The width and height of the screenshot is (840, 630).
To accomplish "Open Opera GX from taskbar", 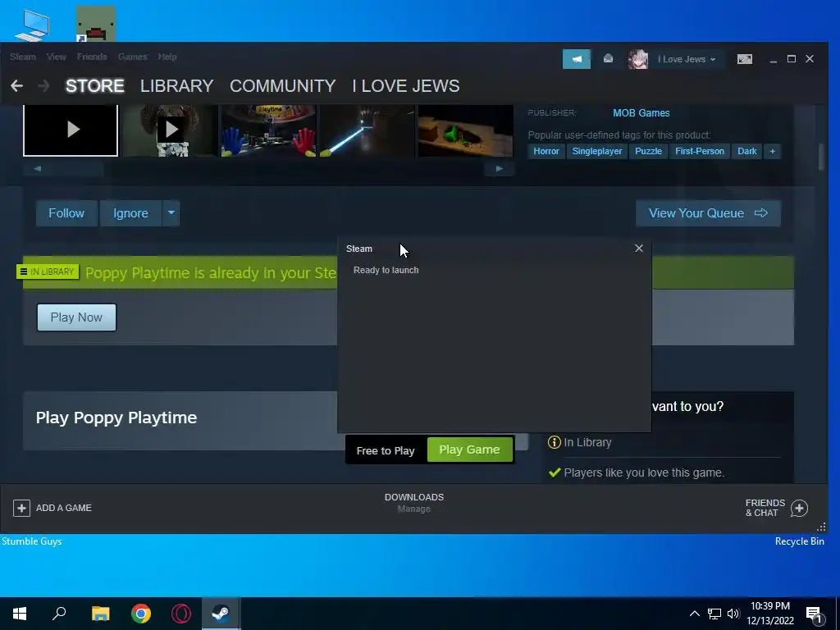I will coord(181,614).
